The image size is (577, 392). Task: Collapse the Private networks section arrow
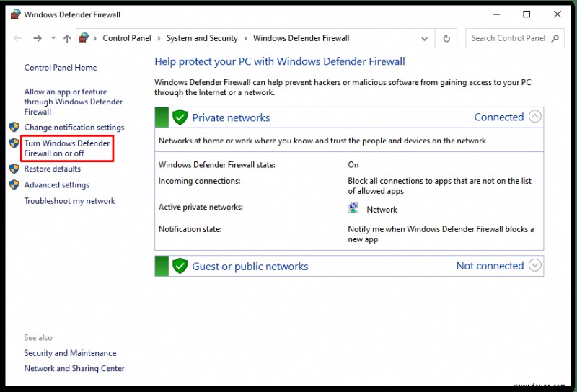(535, 117)
